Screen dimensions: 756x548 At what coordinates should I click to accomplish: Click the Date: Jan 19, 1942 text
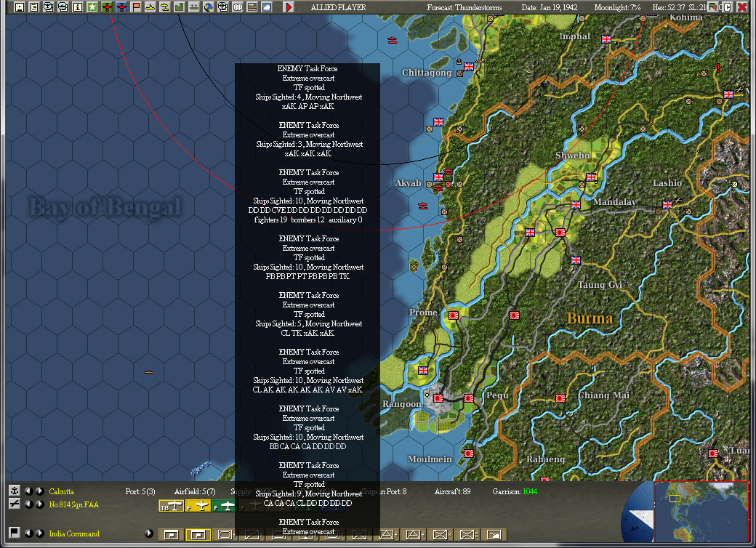point(549,7)
